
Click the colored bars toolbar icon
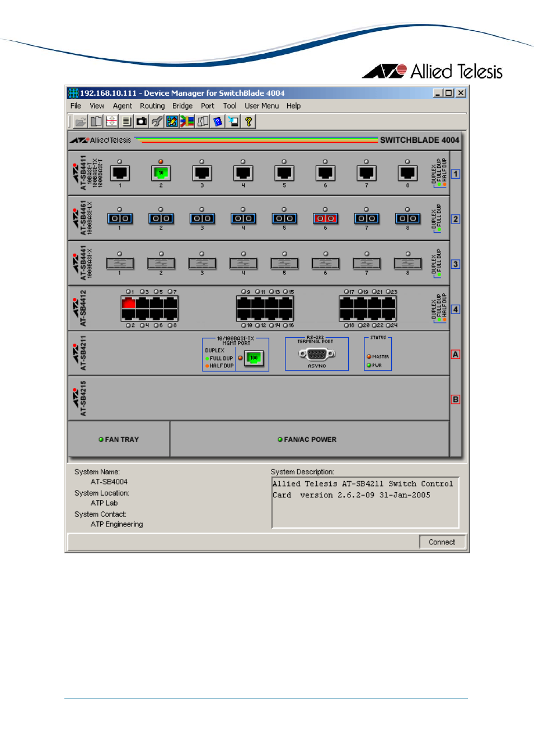187,122
